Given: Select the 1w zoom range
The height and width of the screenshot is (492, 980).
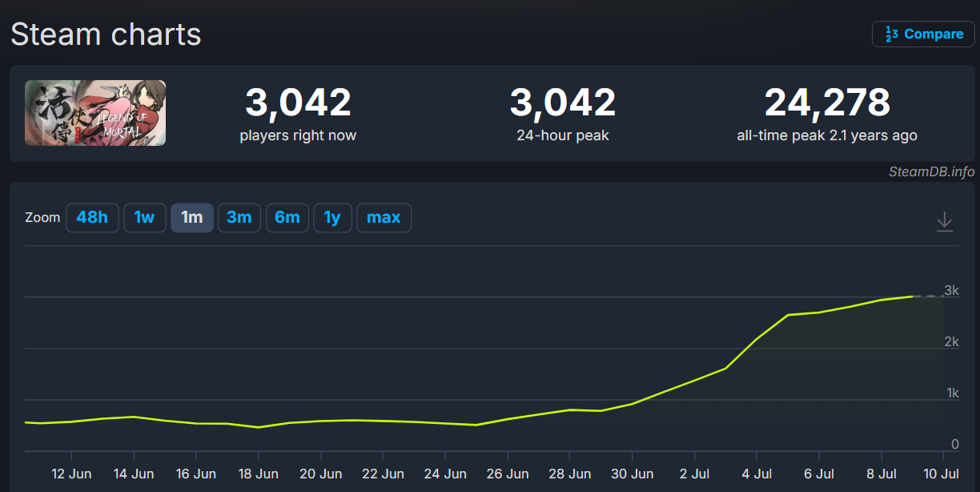Looking at the screenshot, I should coord(144,217).
